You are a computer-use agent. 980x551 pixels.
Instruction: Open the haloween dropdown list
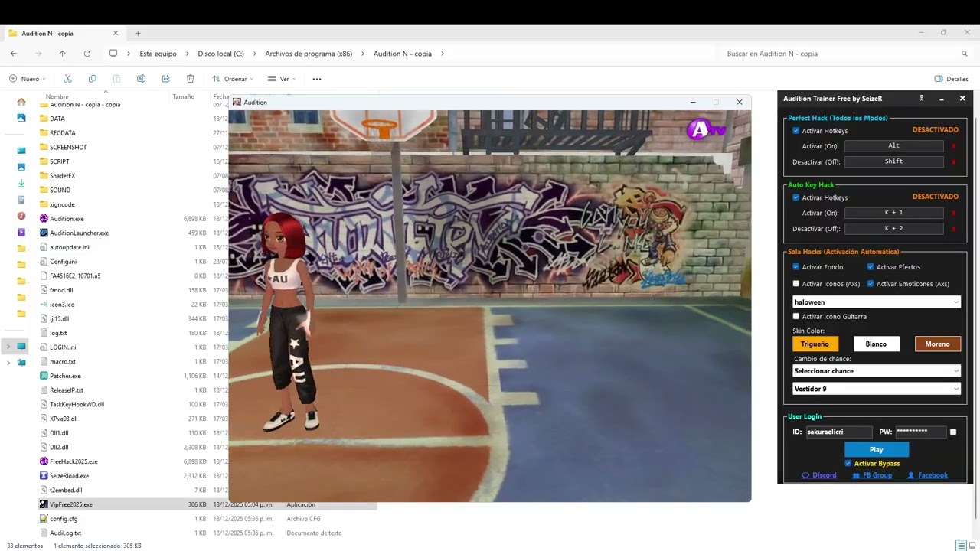click(877, 302)
